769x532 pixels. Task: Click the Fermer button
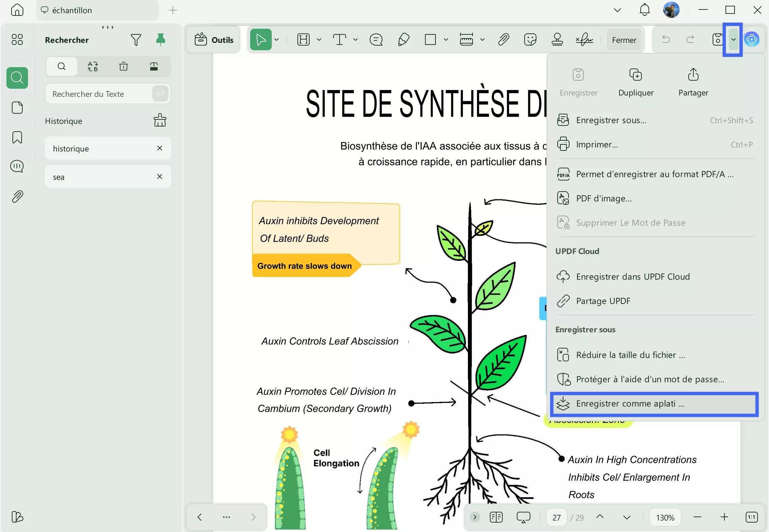pos(624,39)
